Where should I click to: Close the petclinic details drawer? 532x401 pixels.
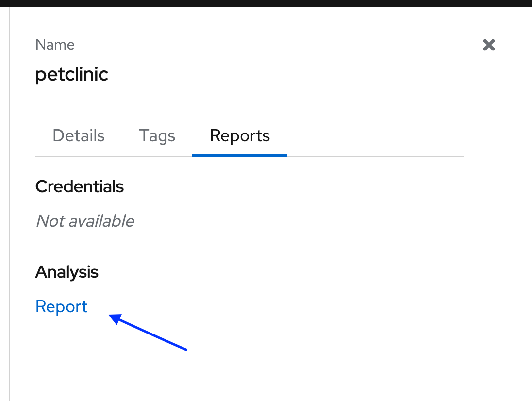[x=489, y=45]
